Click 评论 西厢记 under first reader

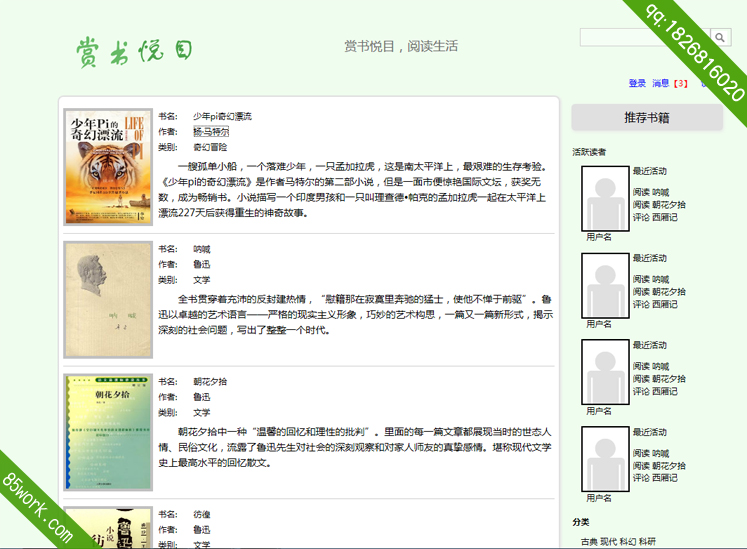click(655, 217)
